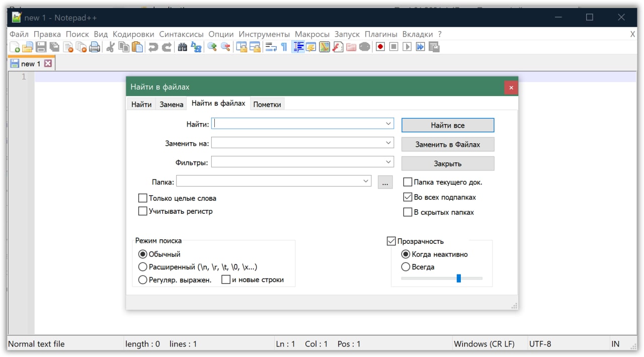Click the Заменить в Файлах button

coord(448,144)
